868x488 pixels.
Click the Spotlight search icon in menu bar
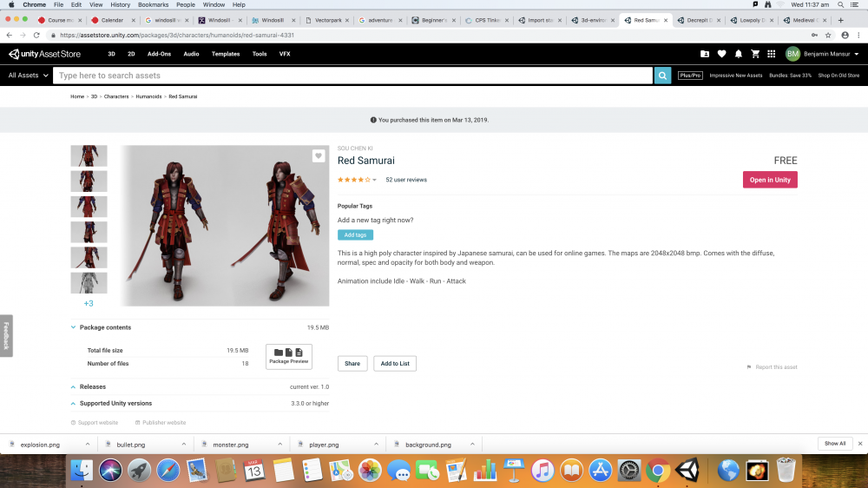coord(840,4)
